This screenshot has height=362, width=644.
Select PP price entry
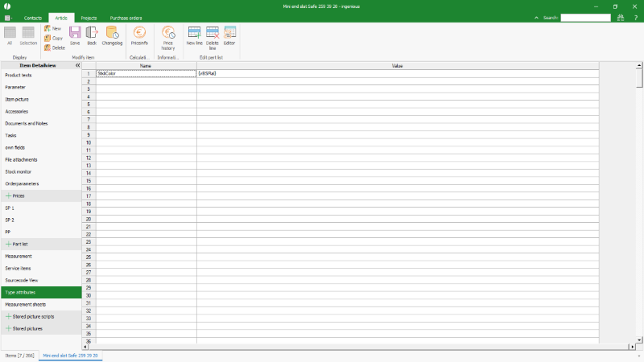(41, 232)
